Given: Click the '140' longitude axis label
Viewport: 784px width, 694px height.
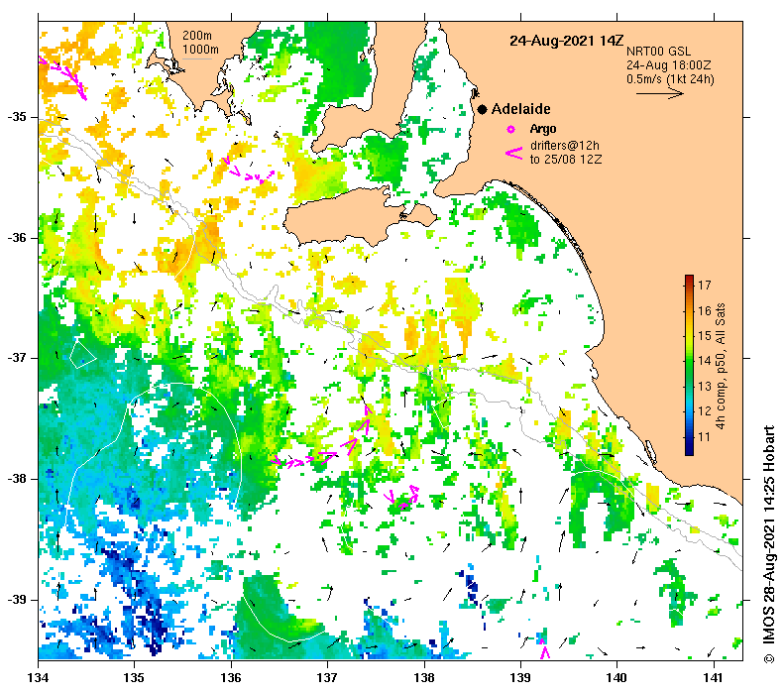Looking at the screenshot, I should tap(616, 678).
